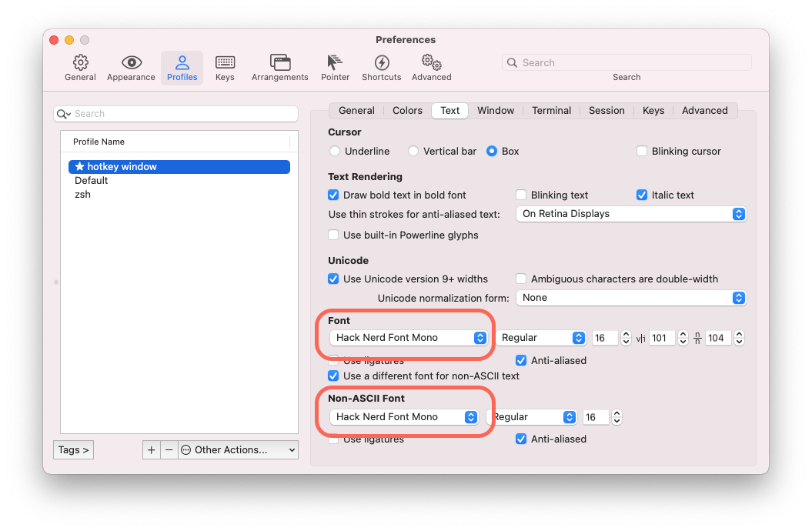Image resolution: width=812 pixels, height=531 pixels.
Task: Enable Blinking cursor checkbox
Action: [642, 151]
